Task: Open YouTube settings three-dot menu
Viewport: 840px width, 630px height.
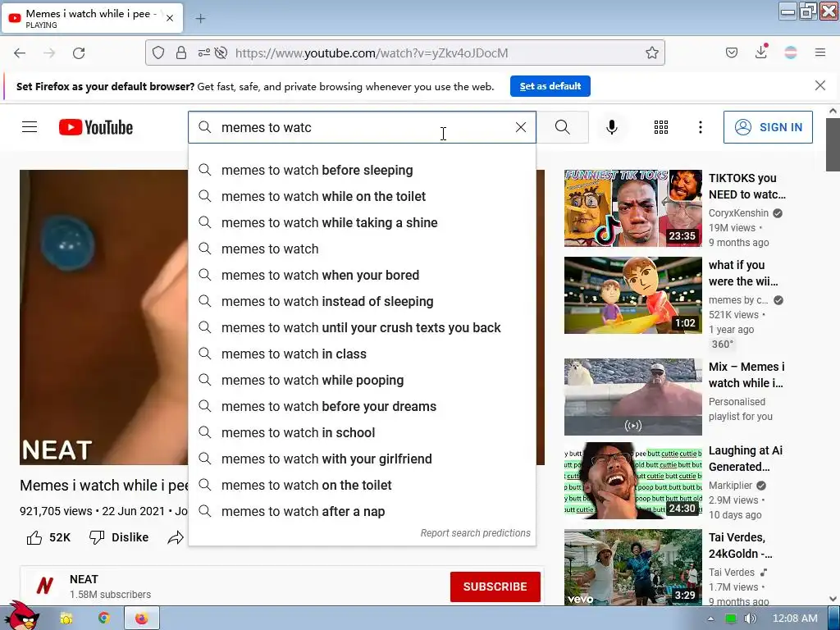Action: 701,127
